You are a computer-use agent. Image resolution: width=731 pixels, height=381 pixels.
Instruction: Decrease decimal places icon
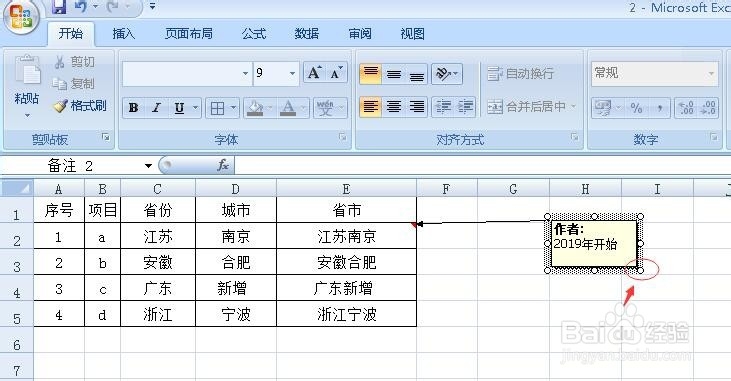click(x=708, y=108)
